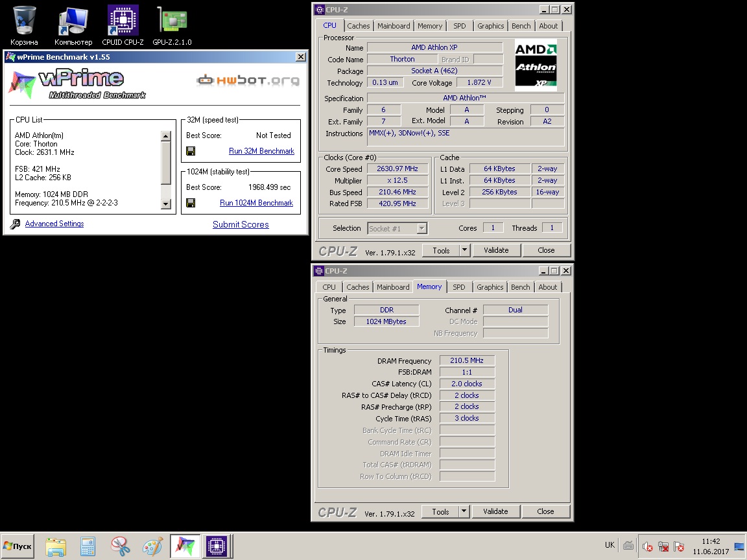This screenshot has height=560, width=747.
Task: Click the Action Center flag tray icon
Action: (x=679, y=546)
